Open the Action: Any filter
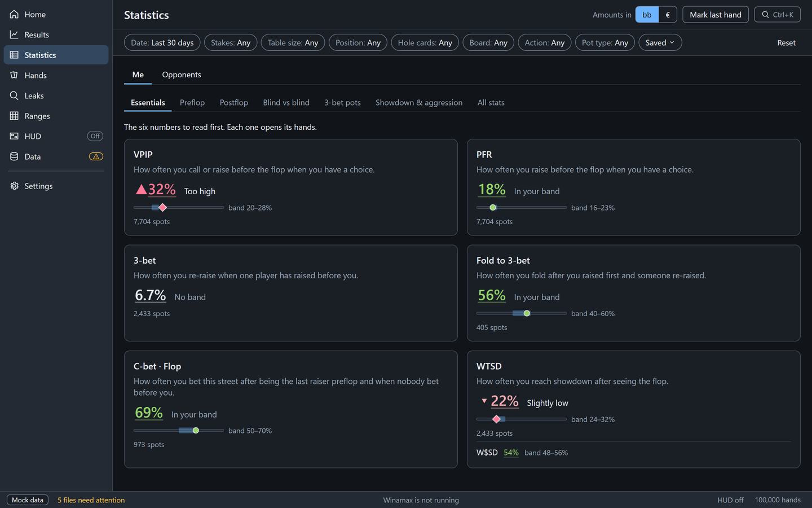This screenshot has width=812, height=508. point(545,42)
